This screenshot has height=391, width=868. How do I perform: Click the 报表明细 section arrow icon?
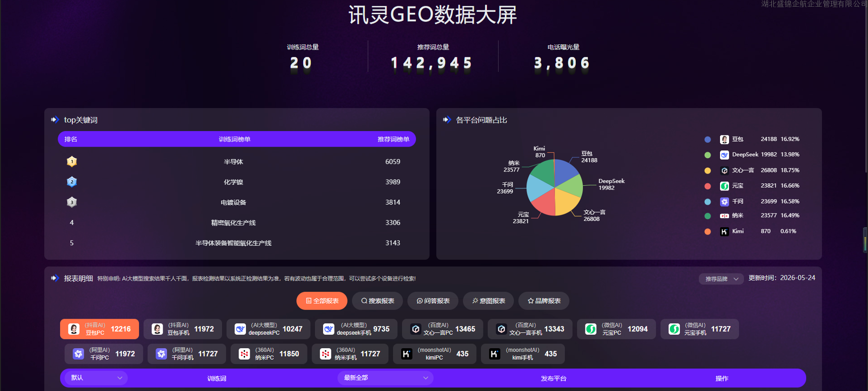pos(55,278)
